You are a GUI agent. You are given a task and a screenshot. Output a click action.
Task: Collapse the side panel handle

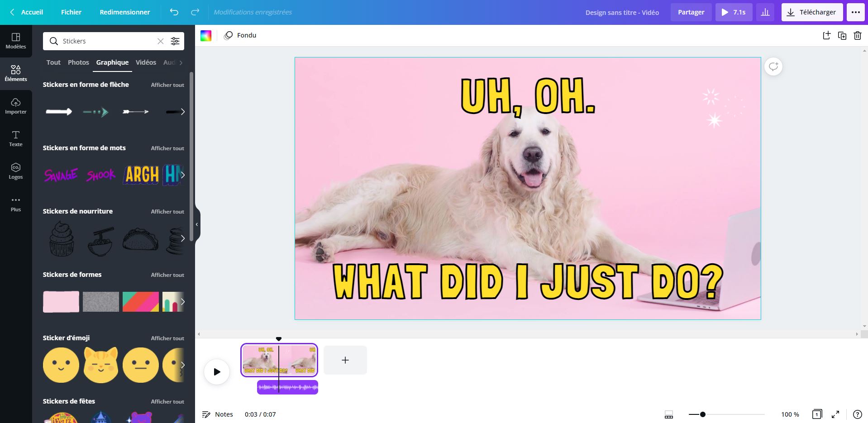point(197,224)
